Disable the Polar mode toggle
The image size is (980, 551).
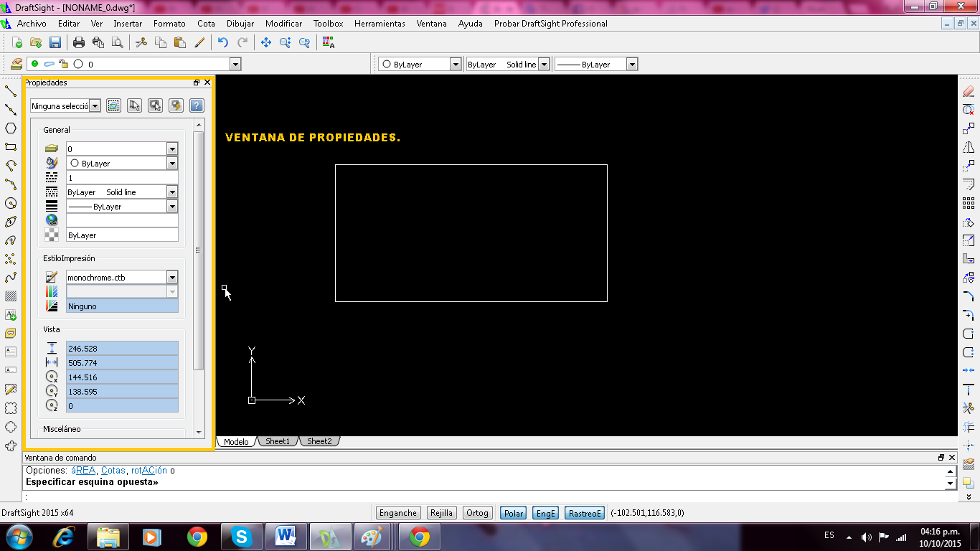pyautogui.click(x=513, y=513)
